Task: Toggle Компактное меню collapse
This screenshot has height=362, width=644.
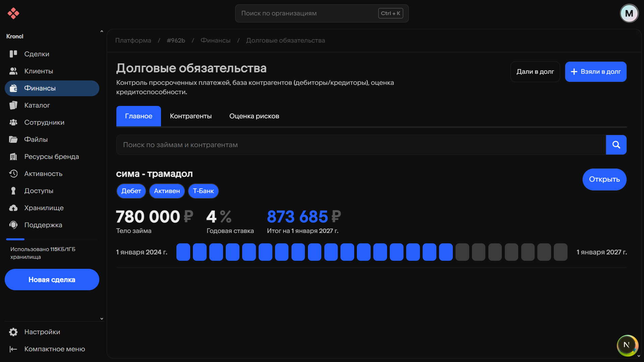Action: click(13, 349)
